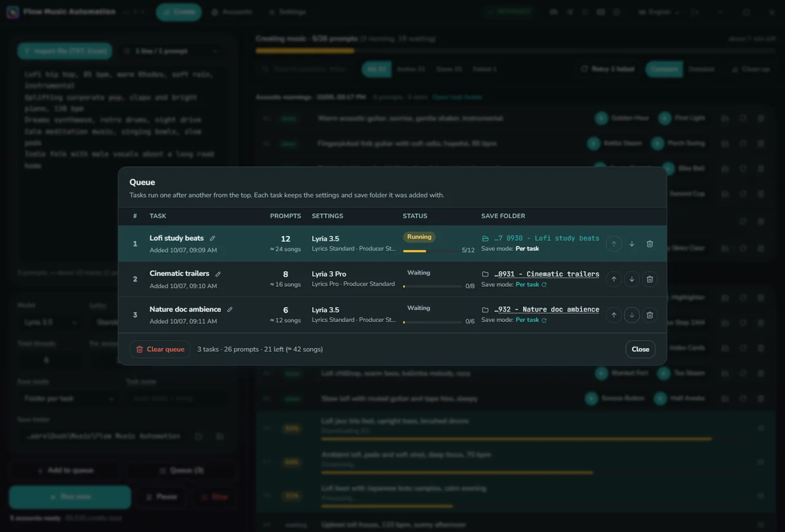Click the Added 10/07, 09:11 AM timestamp
Screen dimensions: 785x532
pyautogui.click(x=183, y=321)
